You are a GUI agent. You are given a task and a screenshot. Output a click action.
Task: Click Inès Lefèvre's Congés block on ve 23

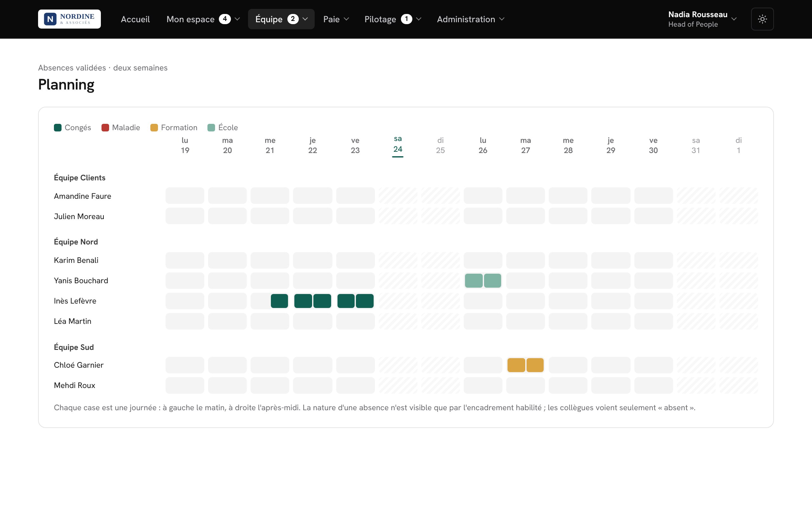355,301
